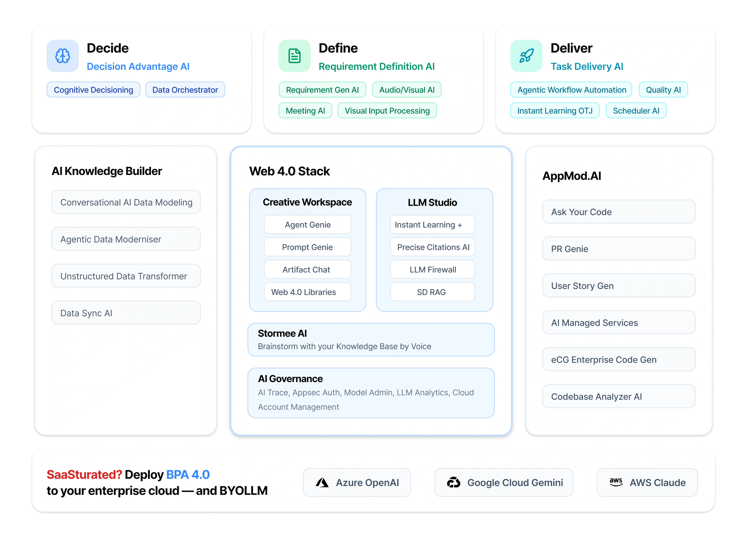This screenshot has height=537, width=756.
Task: Open the PR Genie item
Action: click(619, 249)
